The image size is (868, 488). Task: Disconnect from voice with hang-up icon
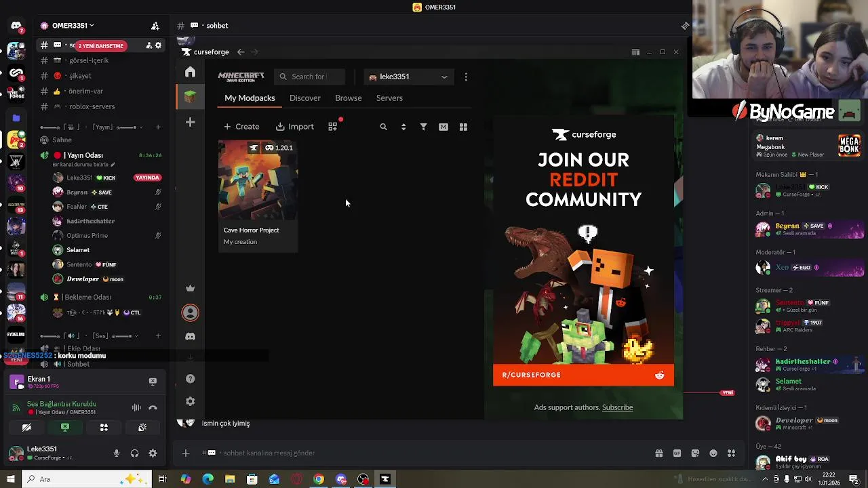pyautogui.click(x=153, y=407)
